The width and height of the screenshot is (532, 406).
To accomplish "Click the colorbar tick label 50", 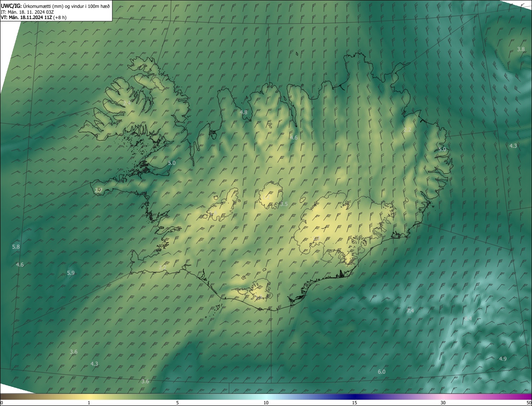I will (x=529, y=403).
